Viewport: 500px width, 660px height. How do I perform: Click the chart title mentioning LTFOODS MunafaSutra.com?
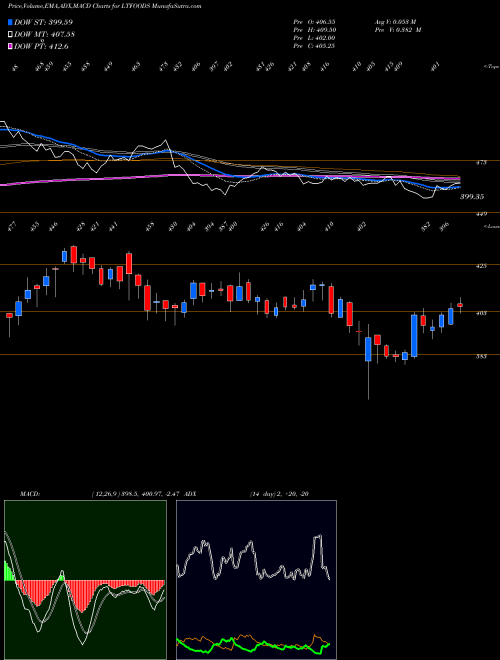[104, 6]
